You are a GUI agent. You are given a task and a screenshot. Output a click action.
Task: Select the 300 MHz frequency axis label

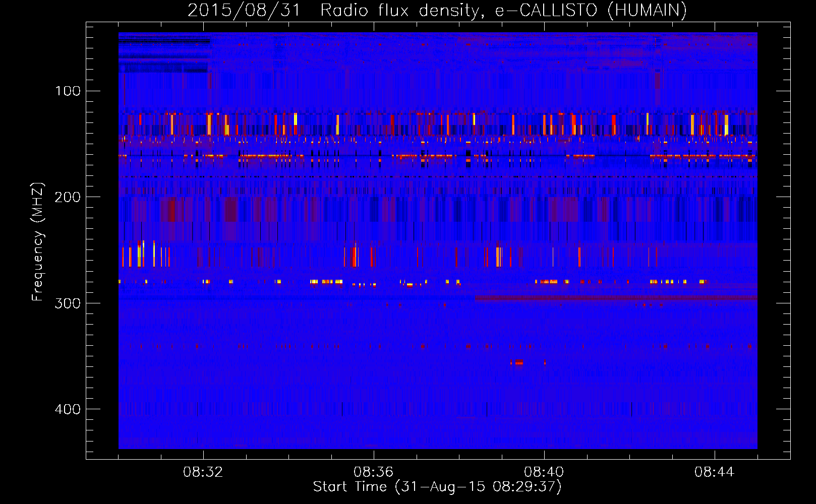68,303
